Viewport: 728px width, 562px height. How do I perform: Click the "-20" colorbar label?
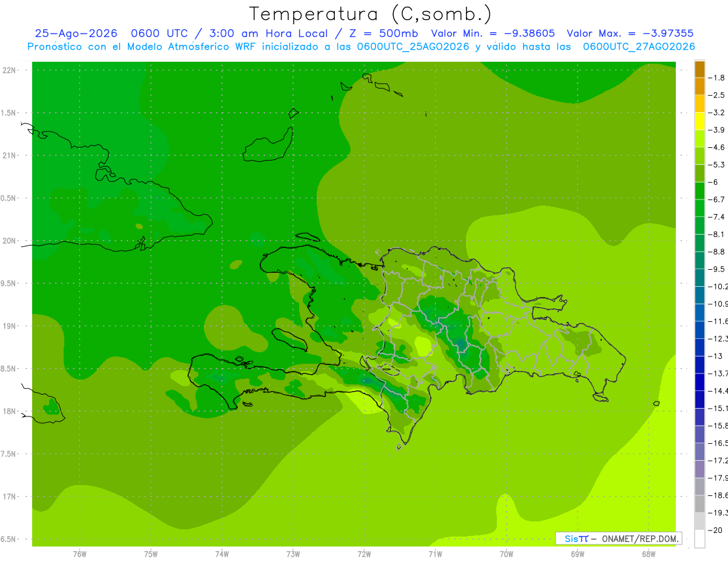(x=716, y=530)
